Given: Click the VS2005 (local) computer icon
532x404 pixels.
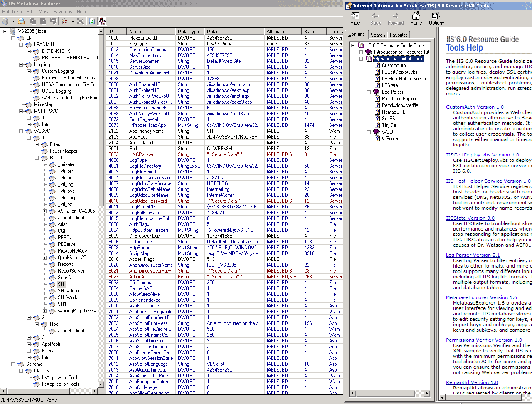Looking at the screenshot, I should click(x=13, y=31).
